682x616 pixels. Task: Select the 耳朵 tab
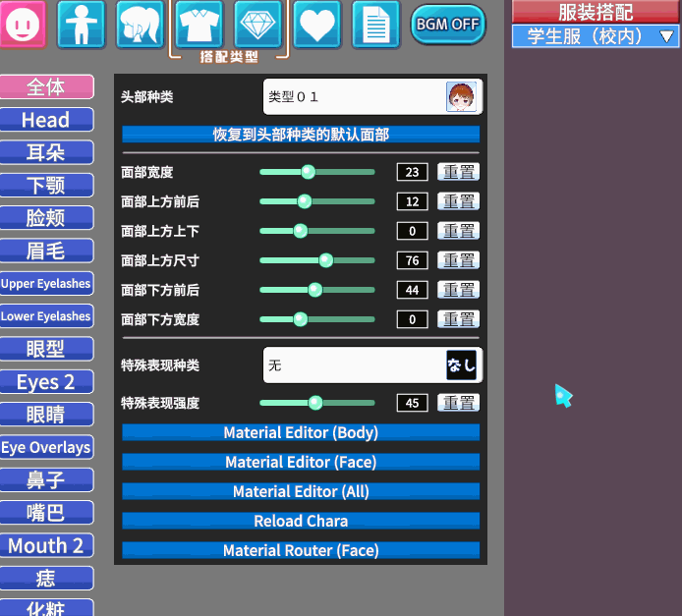(46, 152)
